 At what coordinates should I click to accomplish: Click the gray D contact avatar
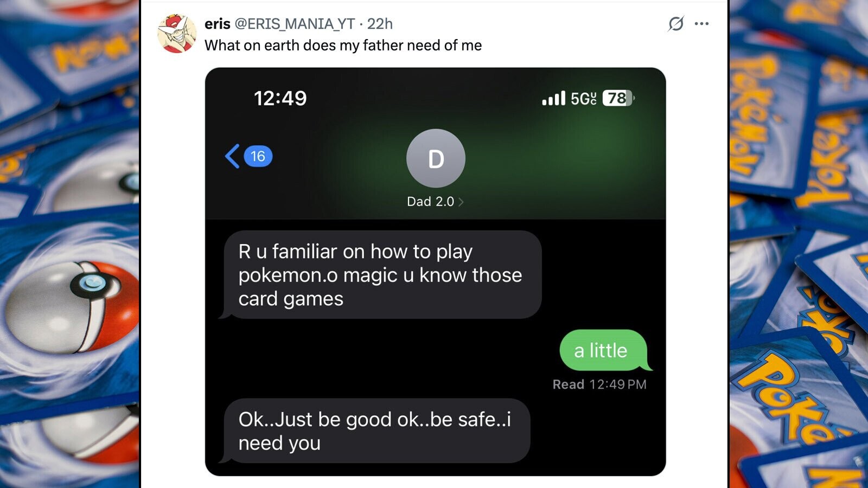click(436, 158)
